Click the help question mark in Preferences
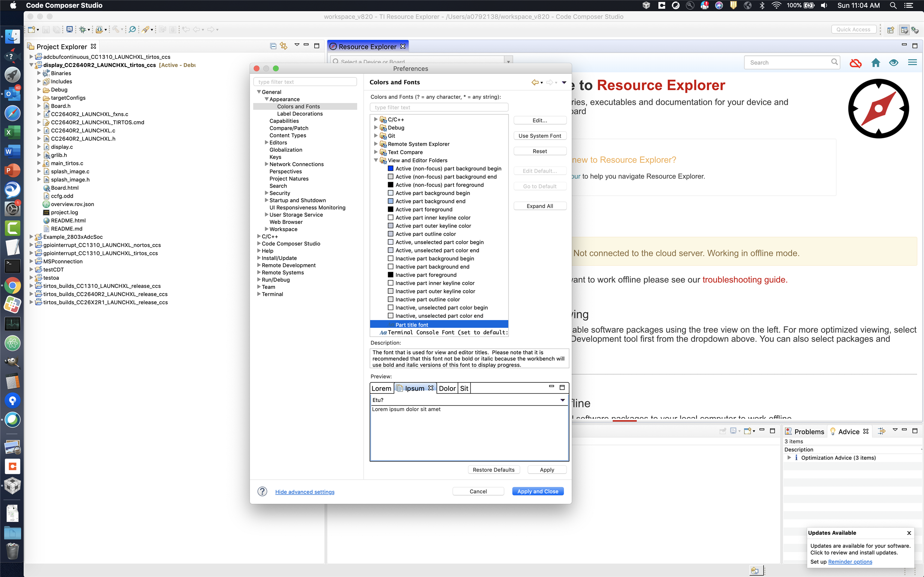 point(262,491)
